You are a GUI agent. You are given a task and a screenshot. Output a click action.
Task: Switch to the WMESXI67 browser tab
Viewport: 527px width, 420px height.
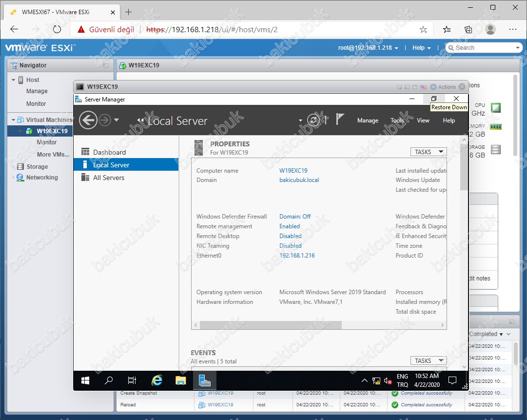coord(61,12)
